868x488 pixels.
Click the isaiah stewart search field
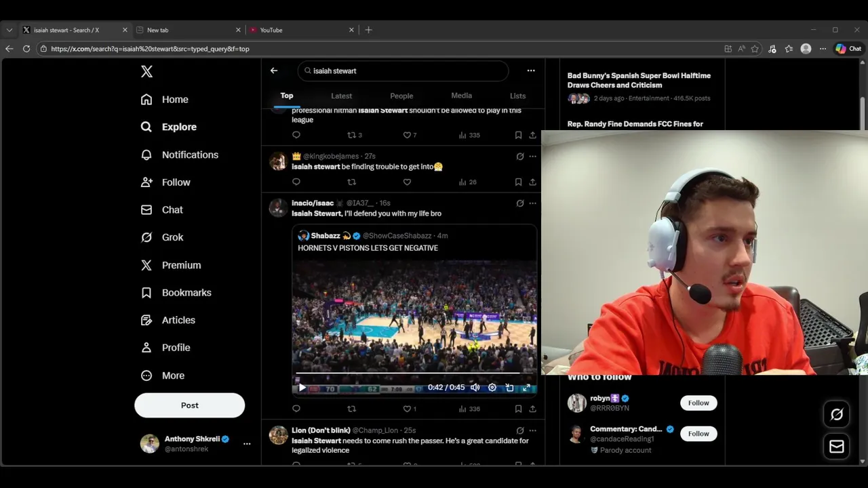tap(403, 70)
